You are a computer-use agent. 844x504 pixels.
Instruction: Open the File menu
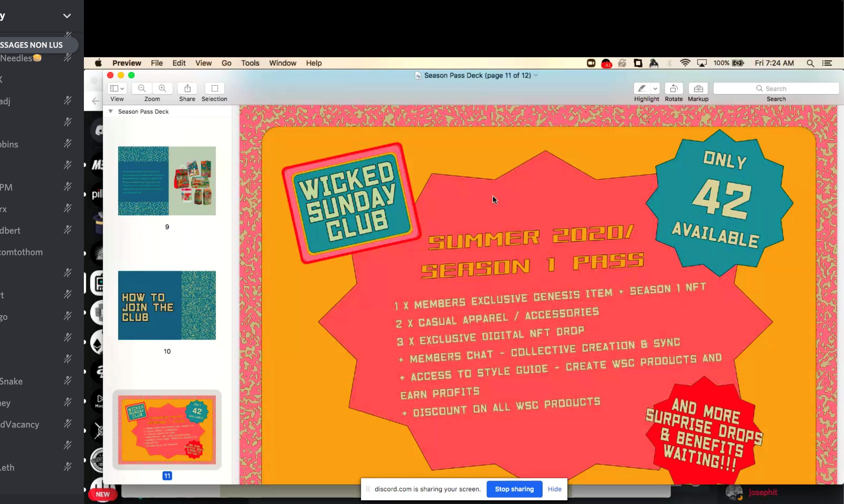click(157, 63)
